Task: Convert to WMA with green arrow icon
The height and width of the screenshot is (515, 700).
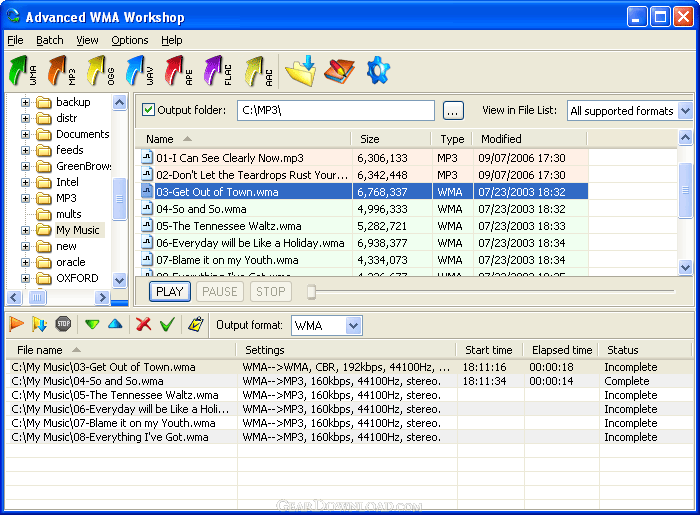Action: pos(22,71)
